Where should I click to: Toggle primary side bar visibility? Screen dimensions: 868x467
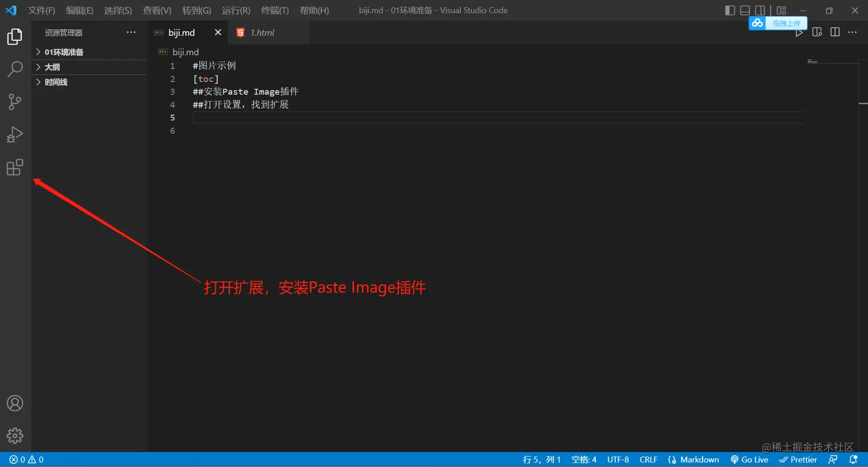730,10
